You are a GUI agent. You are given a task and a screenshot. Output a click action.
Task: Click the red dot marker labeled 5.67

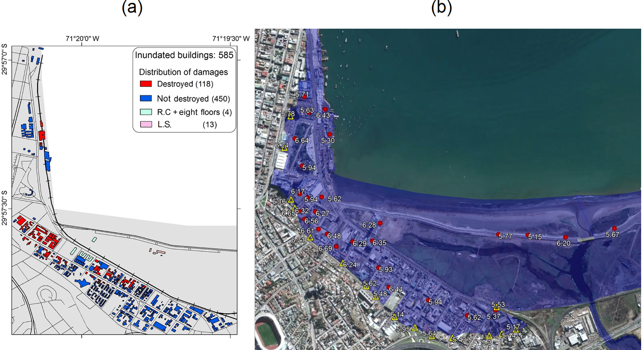tap(614, 229)
